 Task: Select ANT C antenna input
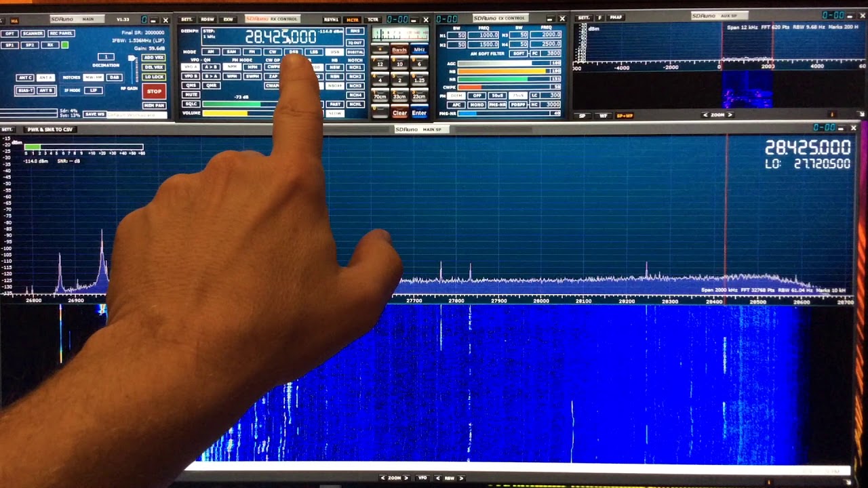(25, 78)
